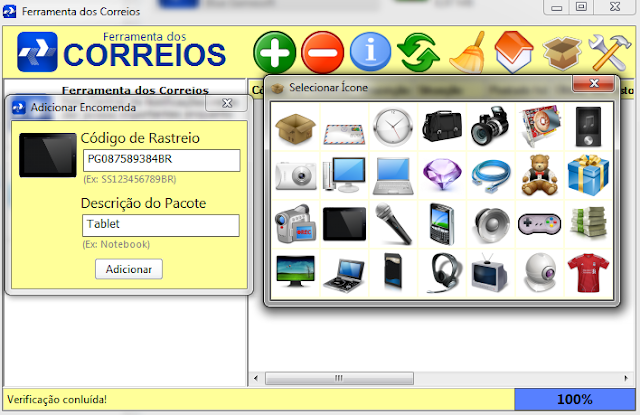Open the wrench and hammer settings icon

click(x=609, y=53)
